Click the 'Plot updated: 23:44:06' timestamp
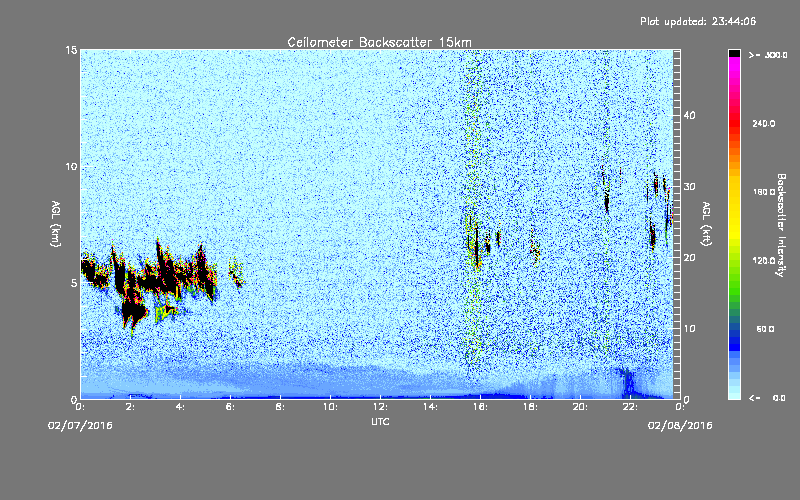This screenshot has width=800, height=500. (698, 21)
